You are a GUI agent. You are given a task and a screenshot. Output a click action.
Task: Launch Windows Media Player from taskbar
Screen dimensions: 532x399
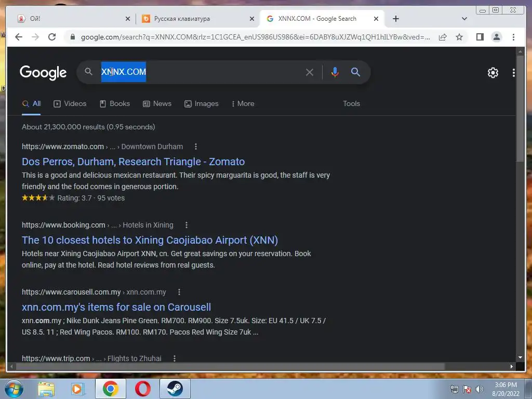[x=78, y=389]
